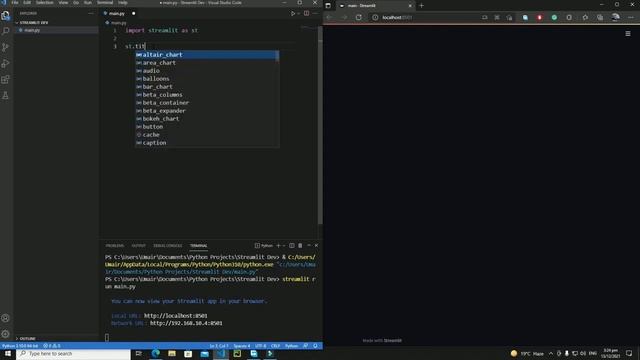Switch to the DEBUG CONSOLE tab
The image size is (640, 360).
pyautogui.click(x=168, y=246)
